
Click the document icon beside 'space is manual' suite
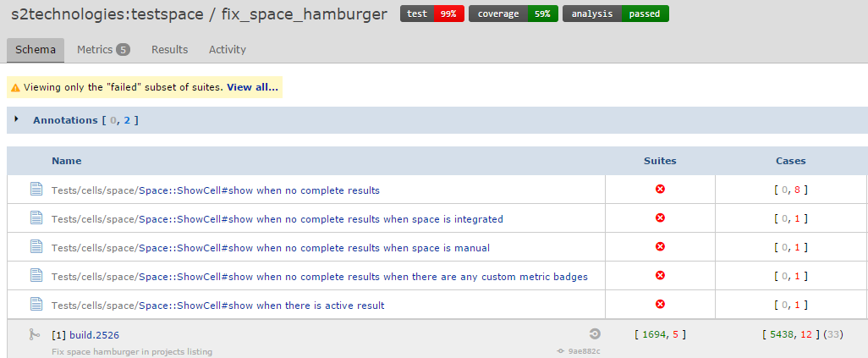click(36, 247)
